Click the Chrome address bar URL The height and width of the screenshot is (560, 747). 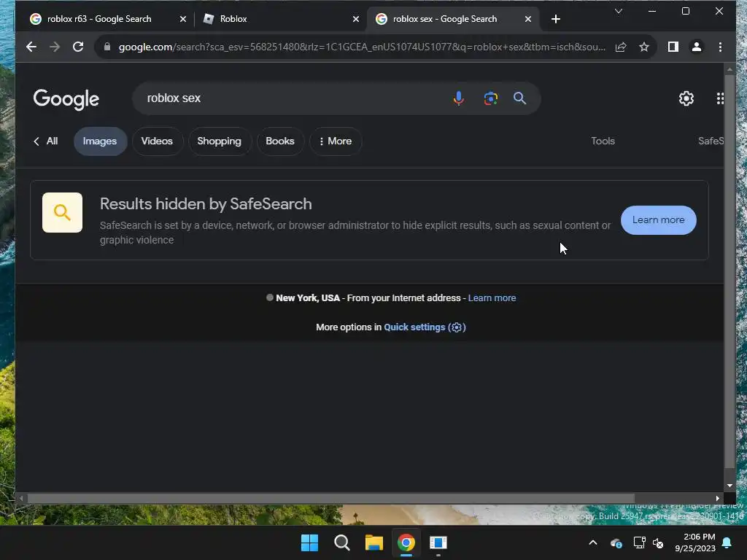tap(362, 47)
